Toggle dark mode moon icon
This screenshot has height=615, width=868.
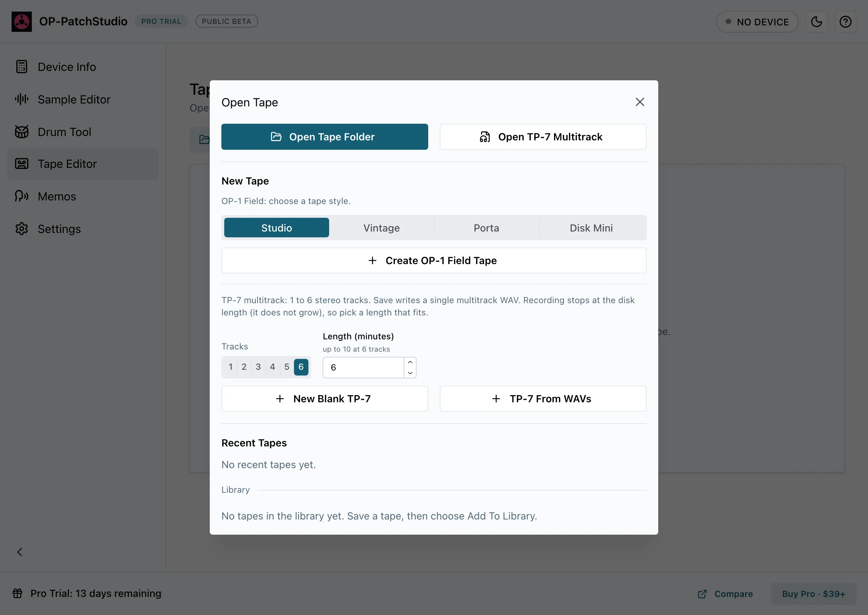pos(817,22)
